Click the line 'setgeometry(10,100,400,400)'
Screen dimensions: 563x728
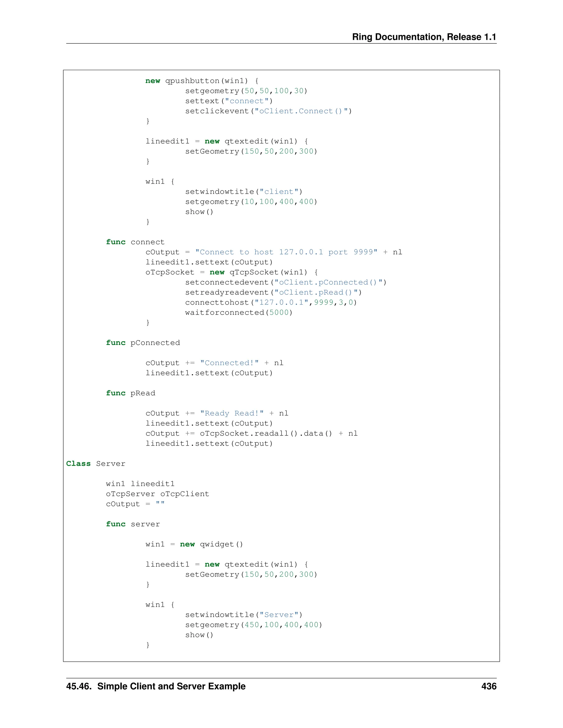(251, 202)
